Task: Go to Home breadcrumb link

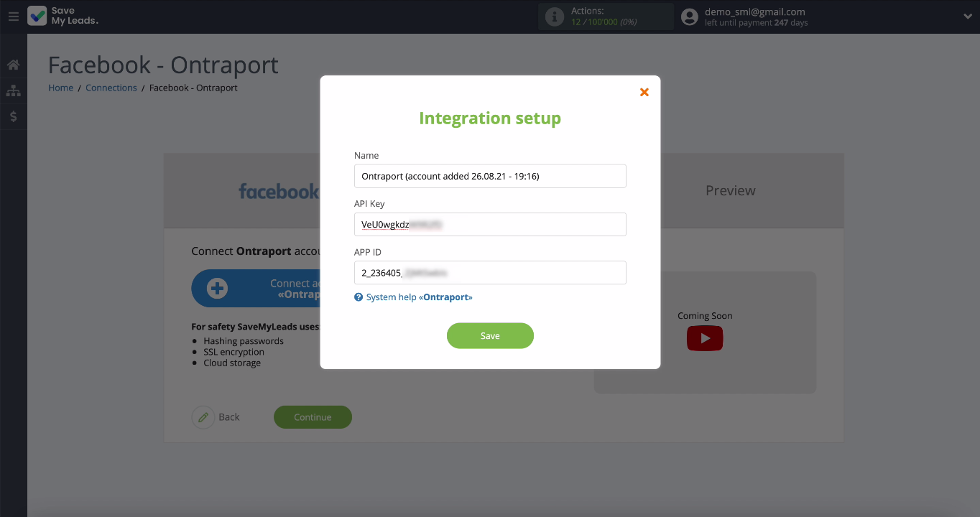Action: tap(60, 88)
